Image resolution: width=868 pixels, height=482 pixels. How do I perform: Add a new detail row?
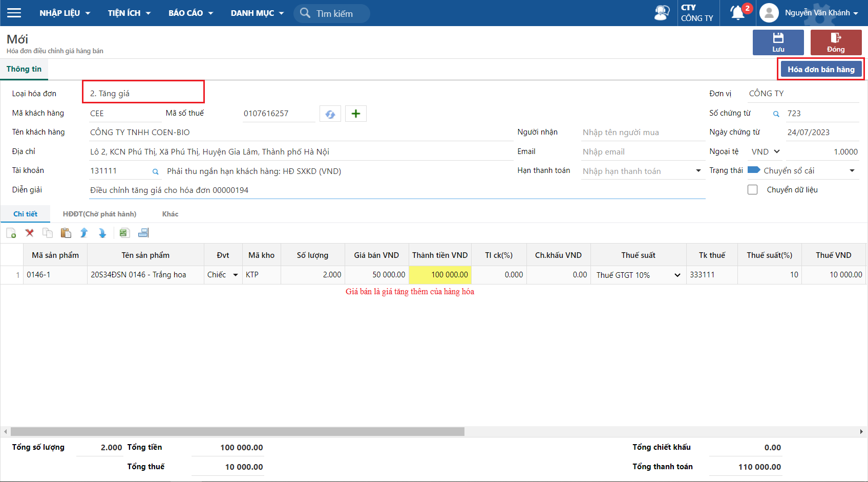click(11, 233)
